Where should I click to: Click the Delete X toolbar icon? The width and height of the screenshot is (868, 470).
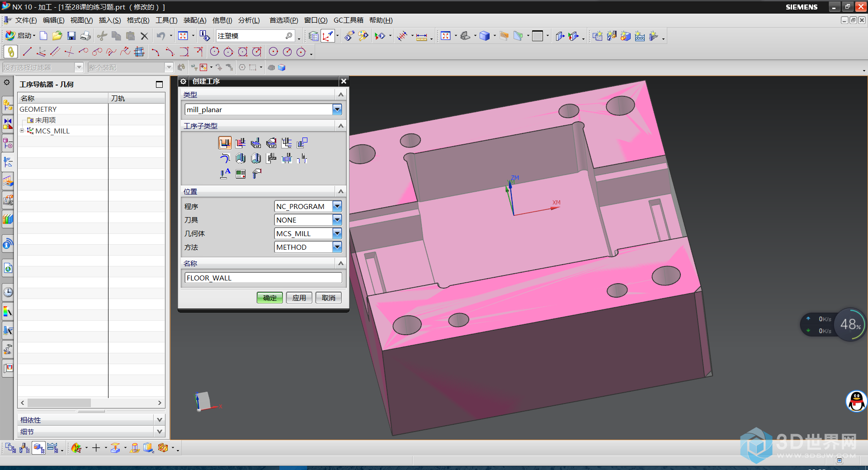tap(144, 36)
